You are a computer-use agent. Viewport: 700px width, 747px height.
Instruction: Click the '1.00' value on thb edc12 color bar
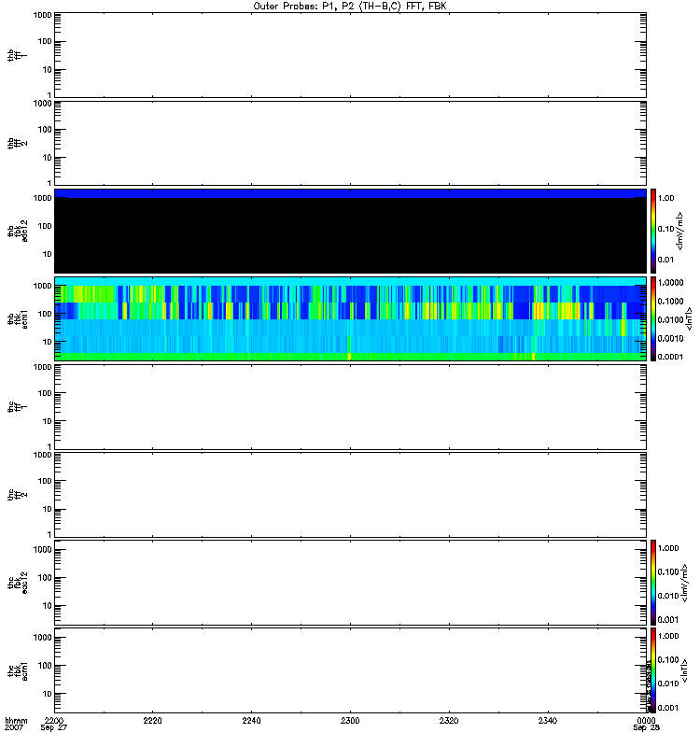(666, 198)
